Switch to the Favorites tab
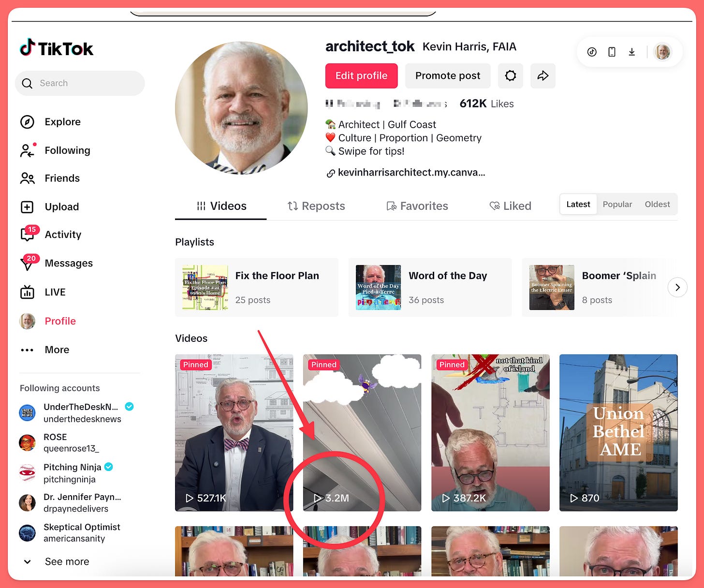 (x=417, y=206)
